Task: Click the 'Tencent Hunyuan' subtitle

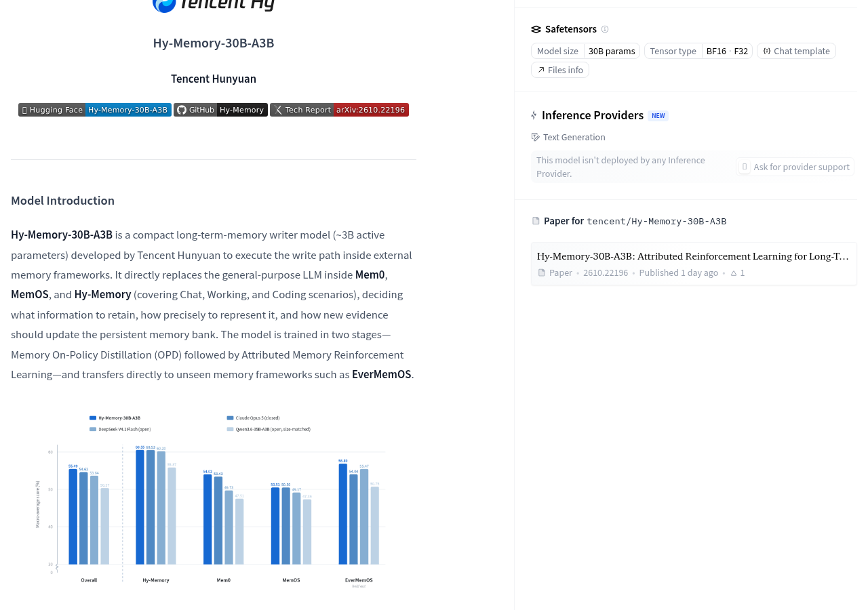Action: (x=214, y=79)
